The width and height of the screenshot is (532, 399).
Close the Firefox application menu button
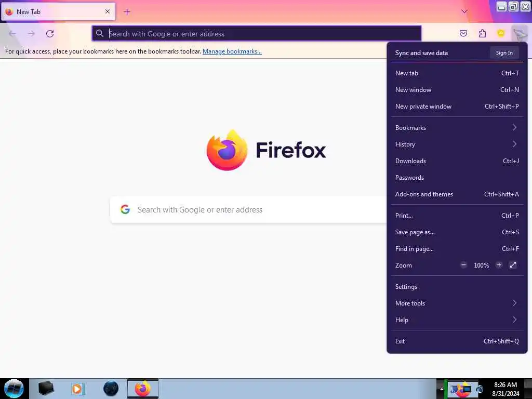point(520,33)
